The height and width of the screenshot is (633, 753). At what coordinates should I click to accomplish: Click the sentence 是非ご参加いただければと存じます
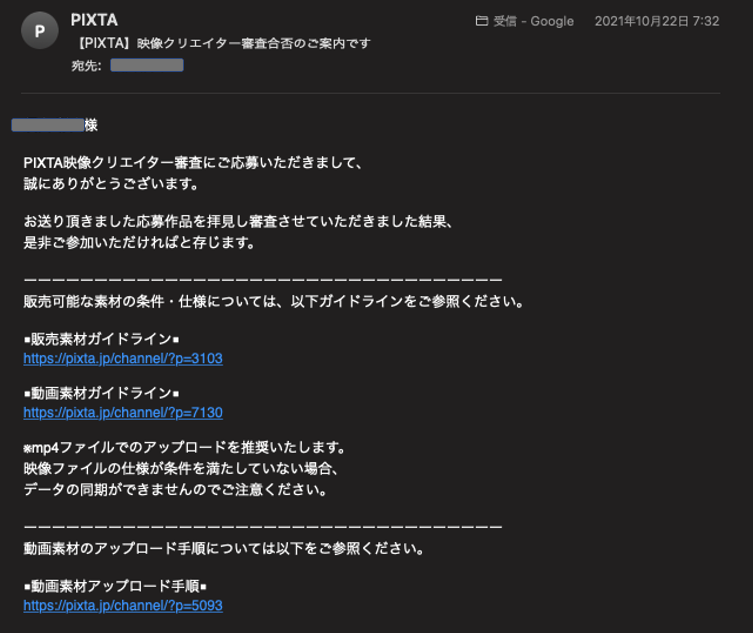[x=140, y=243]
